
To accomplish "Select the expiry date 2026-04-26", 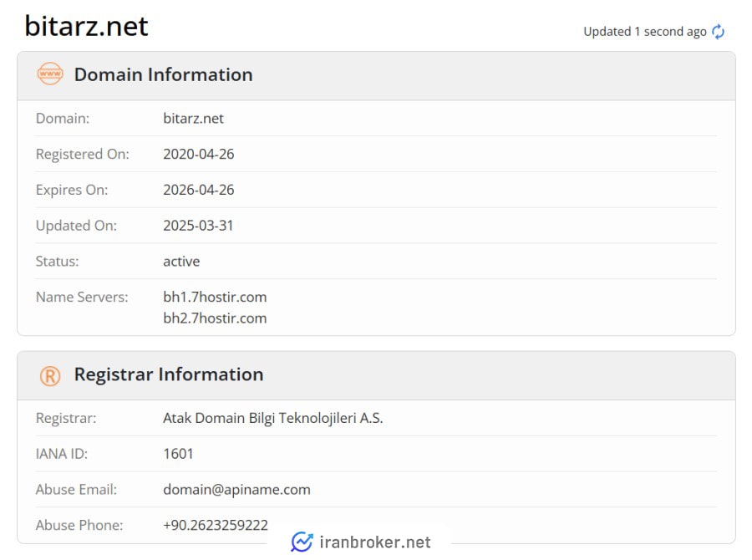I will click(x=199, y=190).
